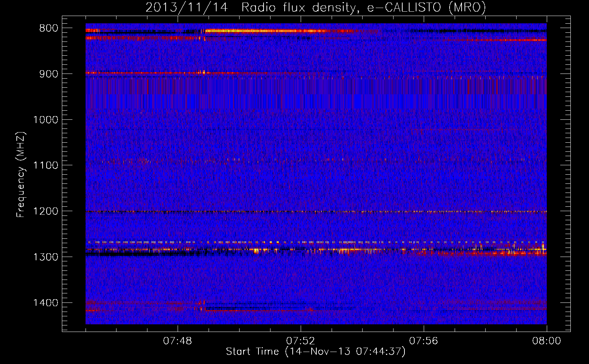Image resolution: width=589 pixels, height=364 pixels.
Task: Click the '07:48' time axis label
Action: [x=178, y=341]
